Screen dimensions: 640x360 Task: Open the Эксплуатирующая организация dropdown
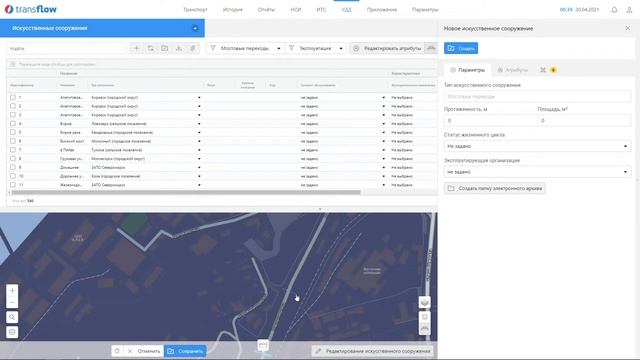coord(537,172)
